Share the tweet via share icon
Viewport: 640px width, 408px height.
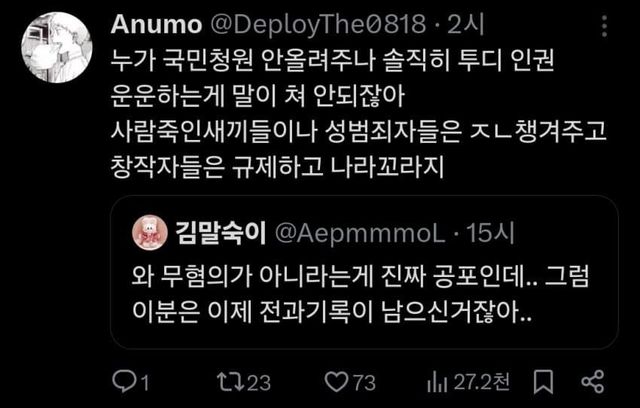[592, 382]
